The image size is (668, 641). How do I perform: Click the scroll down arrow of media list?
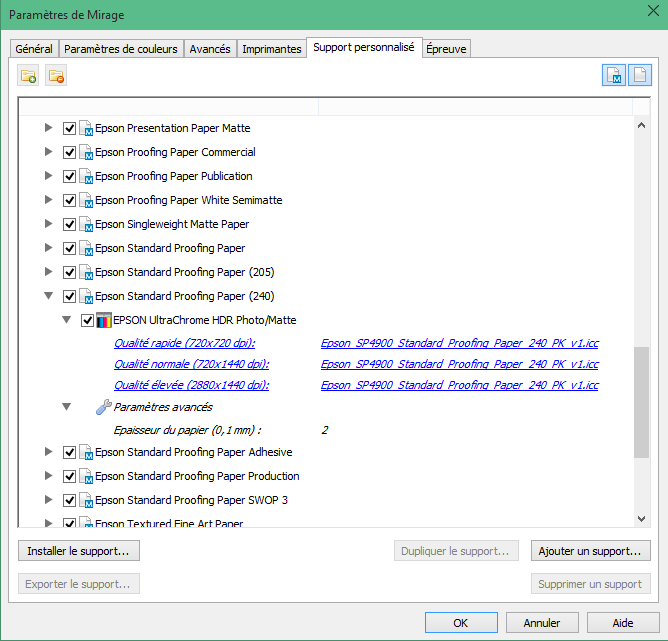point(641,519)
